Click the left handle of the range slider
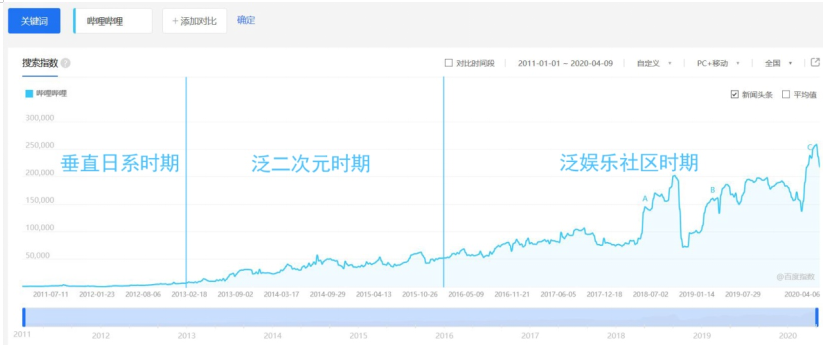The width and height of the screenshot is (823, 362). pos(23,317)
